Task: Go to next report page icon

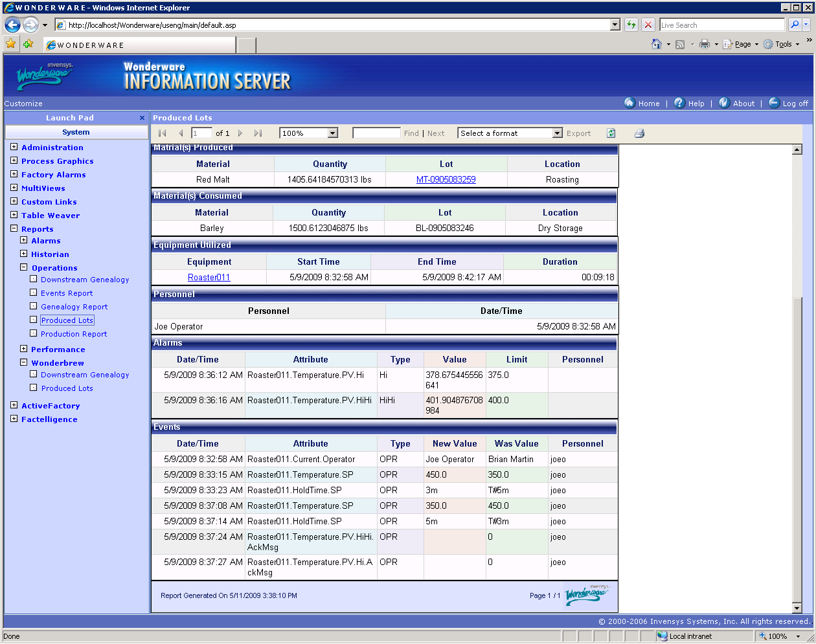Action: pos(240,133)
